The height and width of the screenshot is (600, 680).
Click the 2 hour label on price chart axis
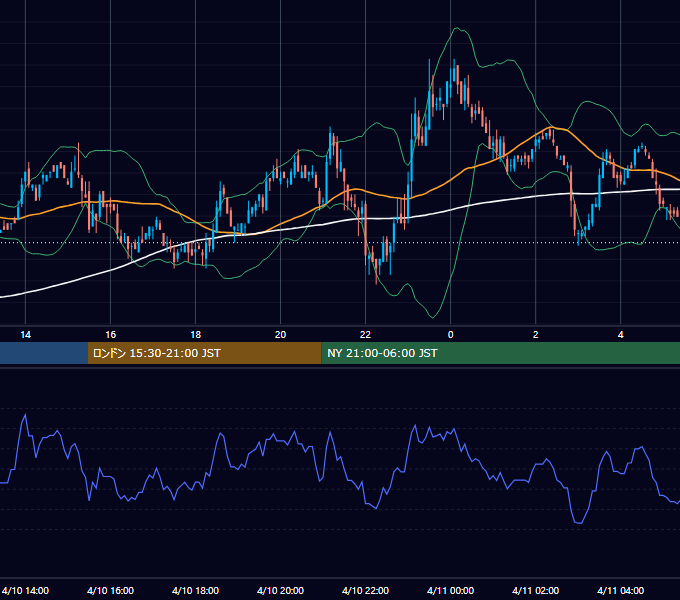click(536, 334)
